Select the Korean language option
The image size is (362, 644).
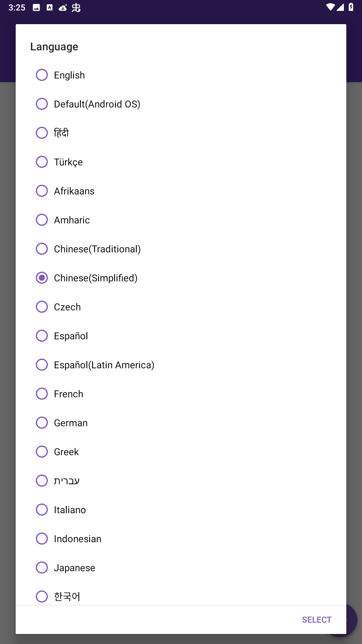181,596
